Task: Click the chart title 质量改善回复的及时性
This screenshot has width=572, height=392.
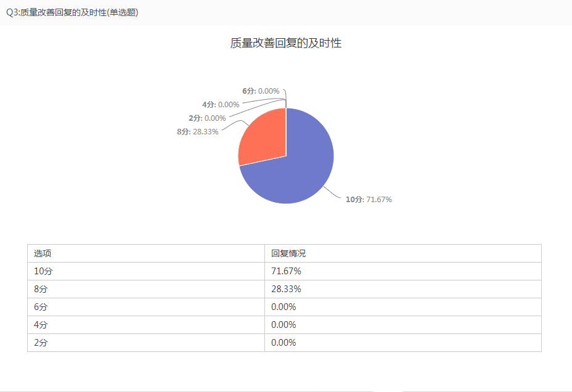Action: [x=286, y=43]
